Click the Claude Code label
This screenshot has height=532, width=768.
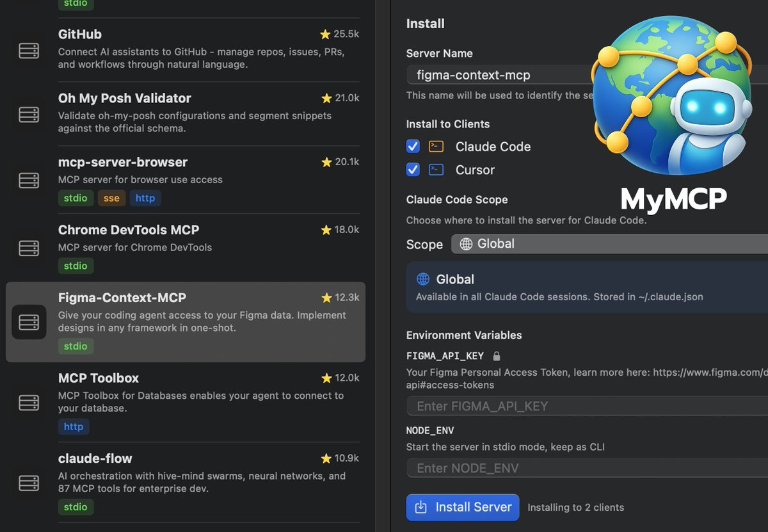tap(493, 147)
